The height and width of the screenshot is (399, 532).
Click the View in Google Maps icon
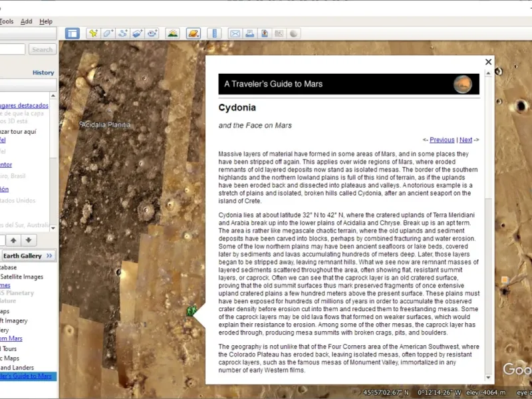[x=279, y=33]
